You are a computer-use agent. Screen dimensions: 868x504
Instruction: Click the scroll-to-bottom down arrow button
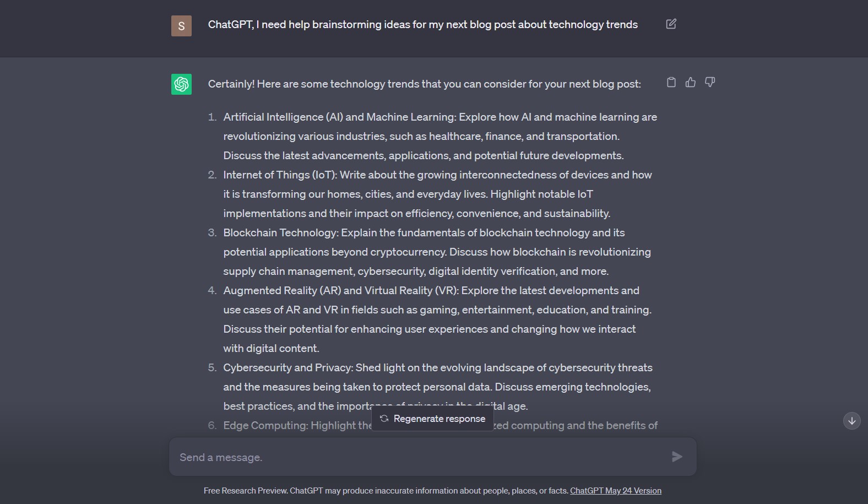coord(851,421)
